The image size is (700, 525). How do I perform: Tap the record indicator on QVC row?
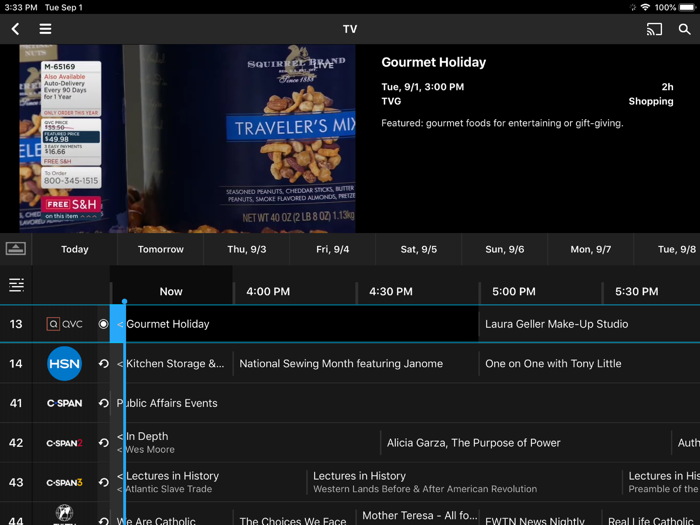point(103,324)
